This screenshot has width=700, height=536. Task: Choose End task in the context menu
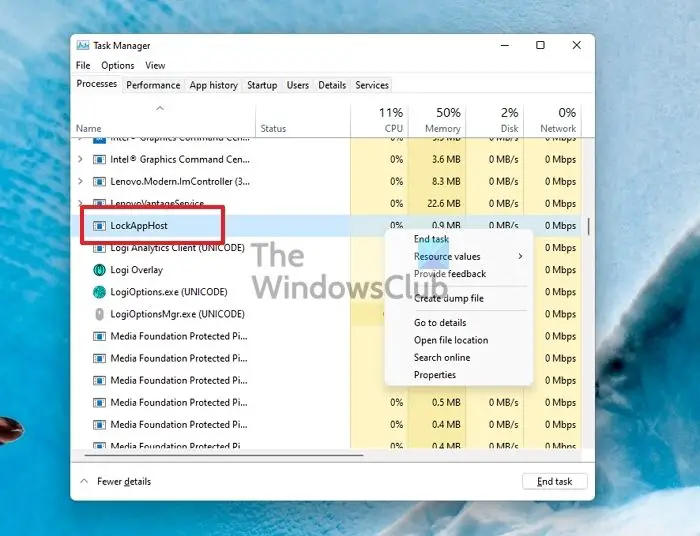(431, 239)
